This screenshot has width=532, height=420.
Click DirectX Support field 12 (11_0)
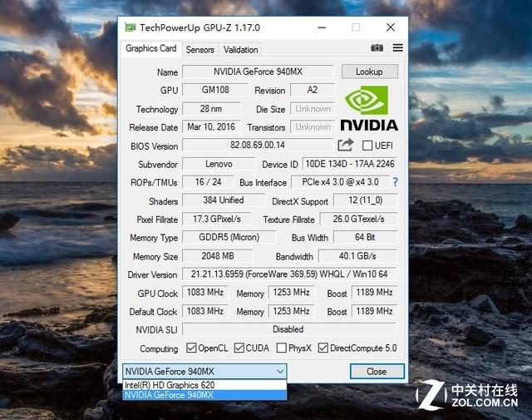click(x=366, y=200)
